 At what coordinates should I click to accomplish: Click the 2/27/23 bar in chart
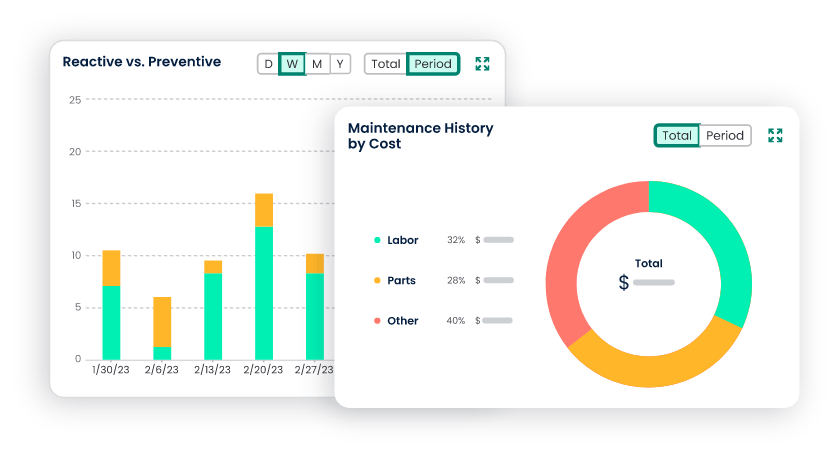(315, 306)
